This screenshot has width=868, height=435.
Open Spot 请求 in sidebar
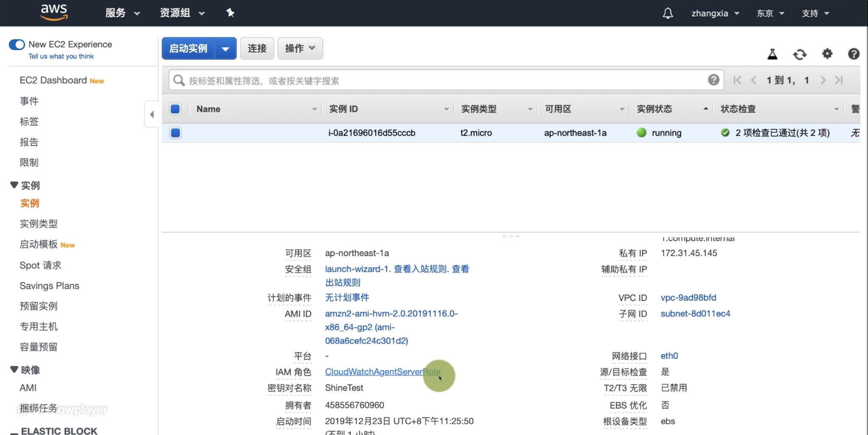pyautogui.click(x=40, y=265)
